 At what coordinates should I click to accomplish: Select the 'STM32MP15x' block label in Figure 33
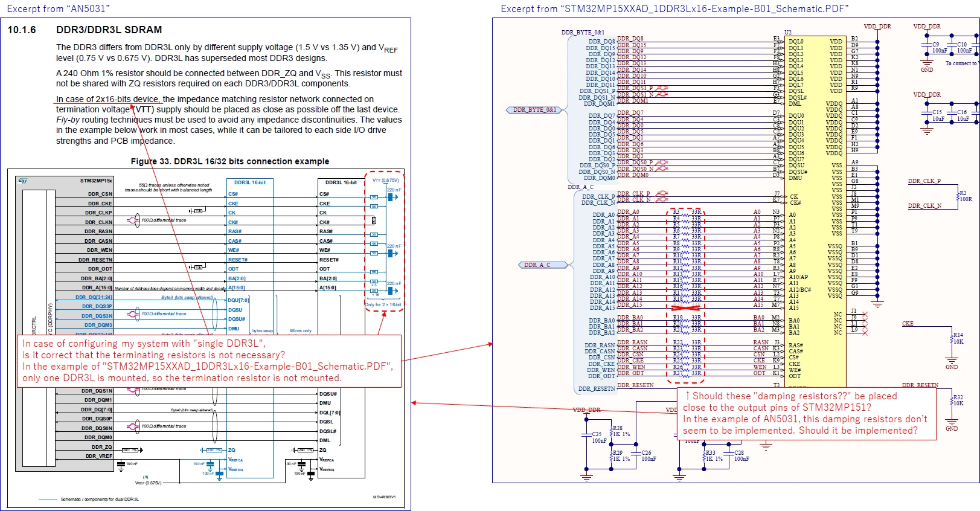96,181
